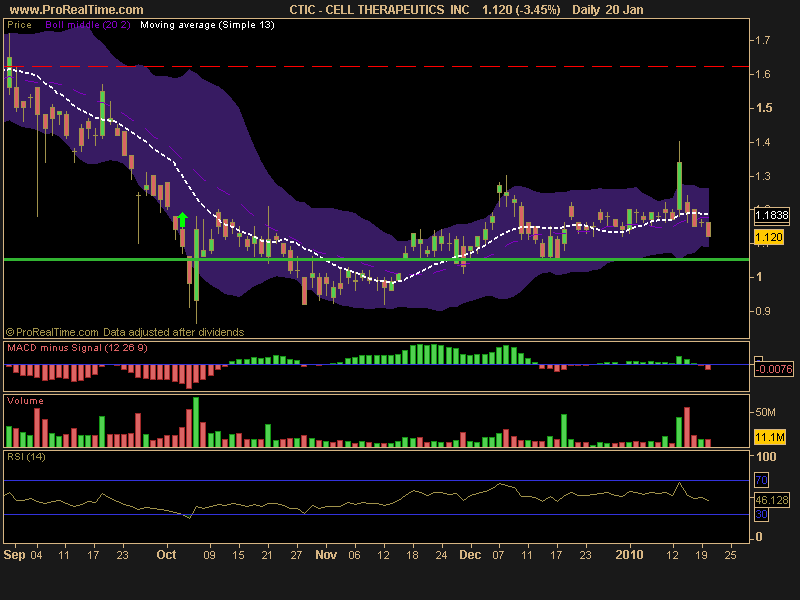
Task: Click the 50M volume axis label
Action: [x=765, y=412]
